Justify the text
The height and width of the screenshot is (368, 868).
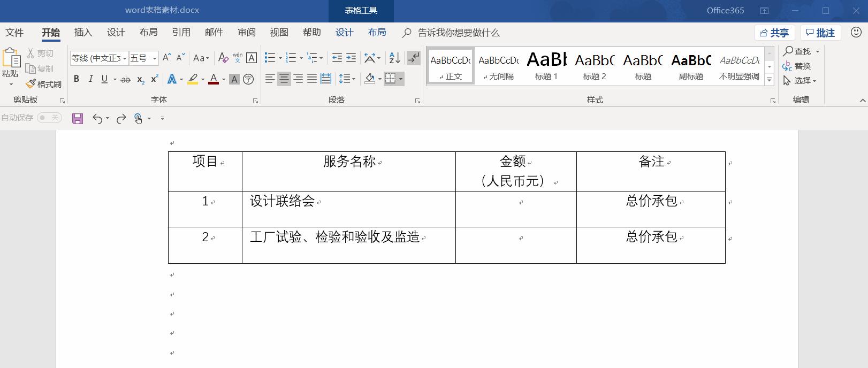click(311, 79)
